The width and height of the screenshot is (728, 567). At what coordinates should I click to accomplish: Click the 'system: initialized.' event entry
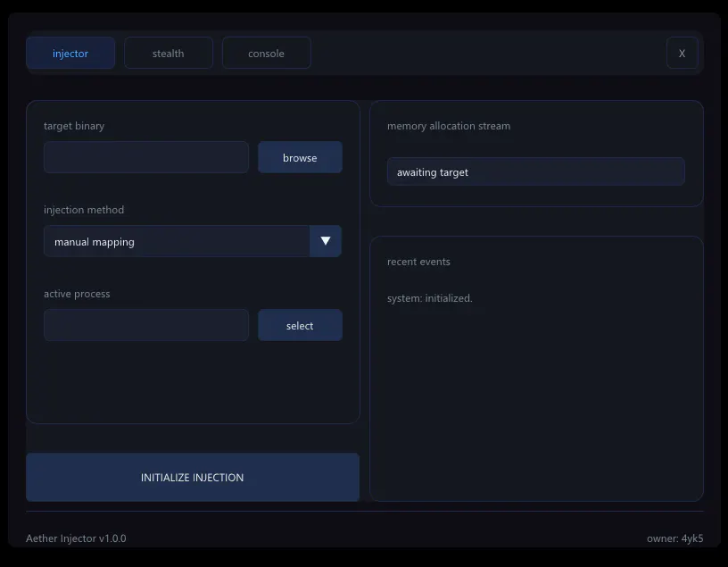[x=430, y=298]
